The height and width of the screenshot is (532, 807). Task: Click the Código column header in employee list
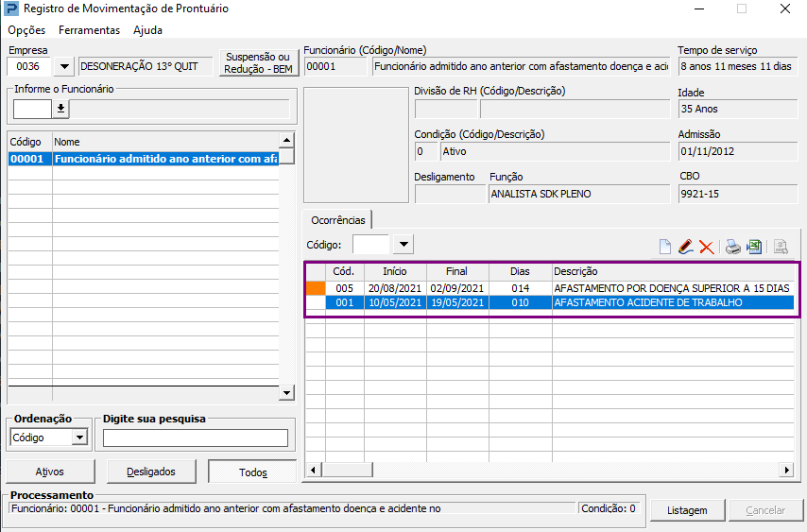pyautogui.click(x=30, y=142)
